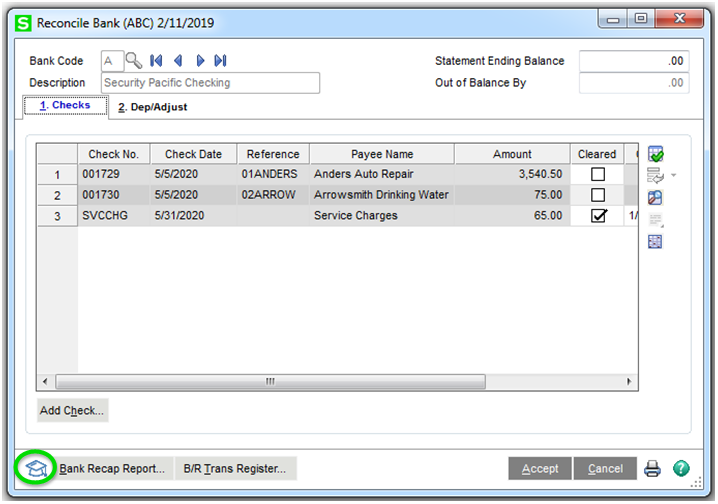Tick Cleared checkbox for check 001730
The height and width of the screenshot is (504, 718).
pos(598,195)
